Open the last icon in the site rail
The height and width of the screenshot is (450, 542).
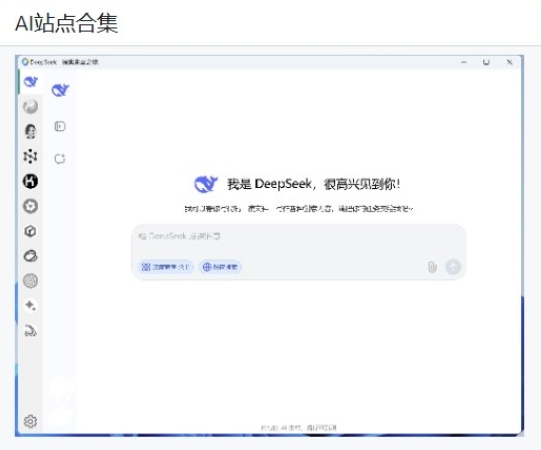click(30, 330)
